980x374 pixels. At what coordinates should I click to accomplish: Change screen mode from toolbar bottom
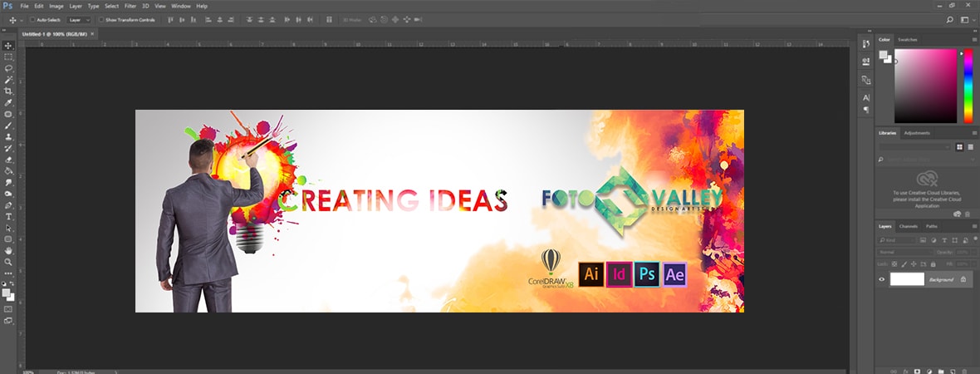(x=8, y=321)
